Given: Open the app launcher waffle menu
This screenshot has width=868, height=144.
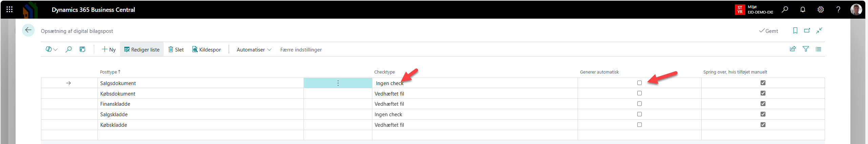Looking at the screenshot, I should [9, 9].
